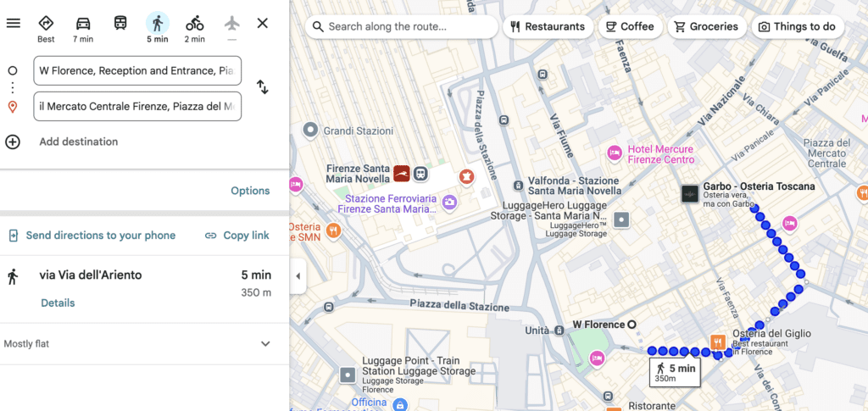Reverse starting point and destination

[x=263, y=87]
